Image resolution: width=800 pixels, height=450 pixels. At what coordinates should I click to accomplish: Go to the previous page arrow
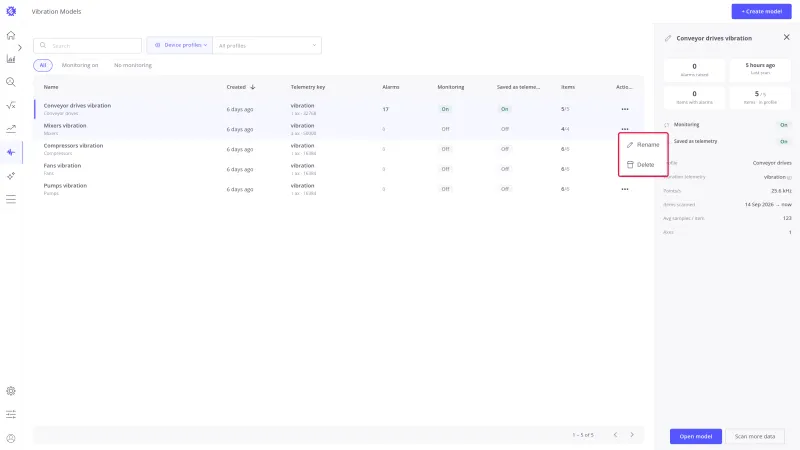pyautogui.click(x=615, y=435)
